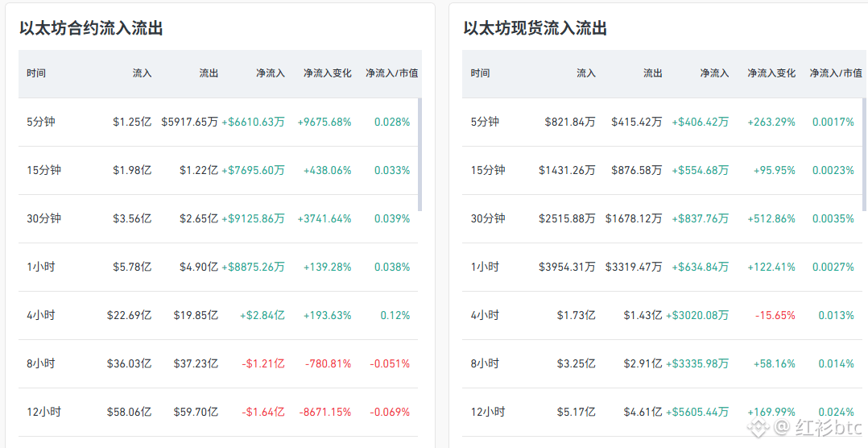Click the +$406.42万 net inflow value
The height and width of the screenshot is (448, 868).
pyautogui.click(x=701, y=122)
